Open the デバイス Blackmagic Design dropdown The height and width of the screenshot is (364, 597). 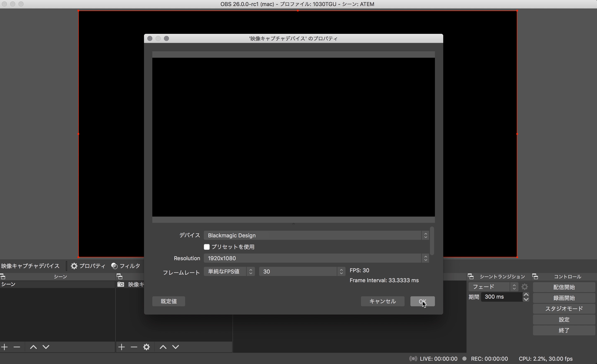click(x=316, y=235)
